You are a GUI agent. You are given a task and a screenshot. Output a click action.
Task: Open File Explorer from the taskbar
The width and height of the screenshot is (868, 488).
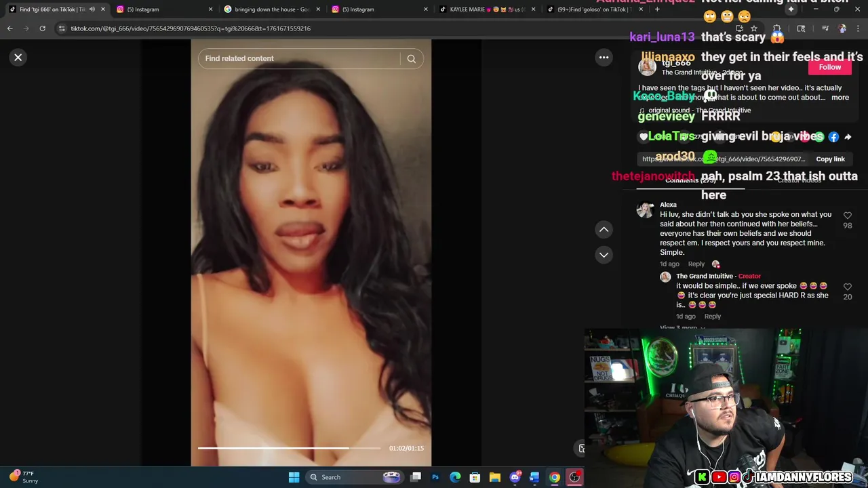point(495,477)
